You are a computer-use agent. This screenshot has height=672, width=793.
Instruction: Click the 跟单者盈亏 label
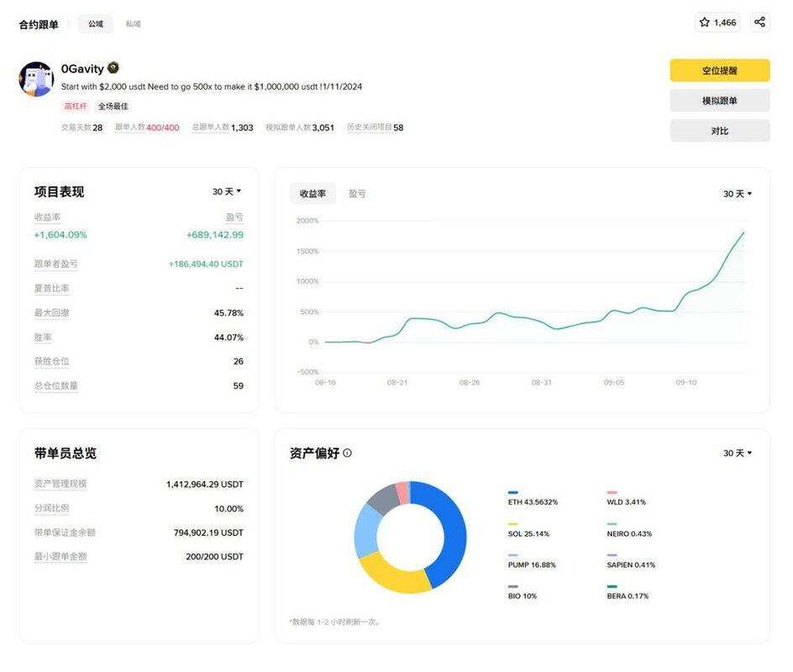tap(56, 264)
